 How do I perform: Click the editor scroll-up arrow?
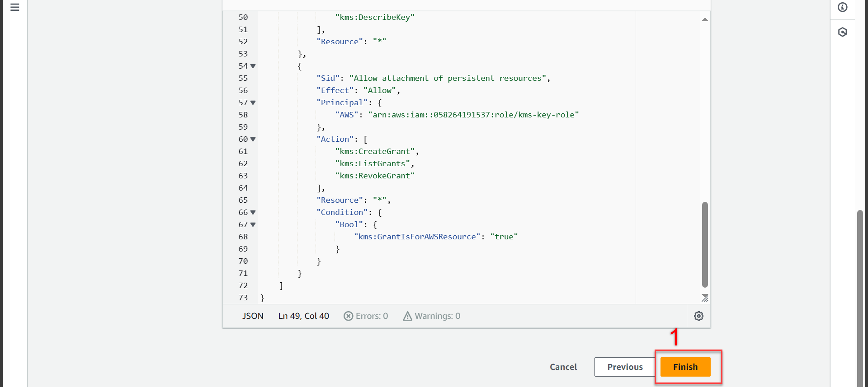pyautogui.click(x=705, y=19)
